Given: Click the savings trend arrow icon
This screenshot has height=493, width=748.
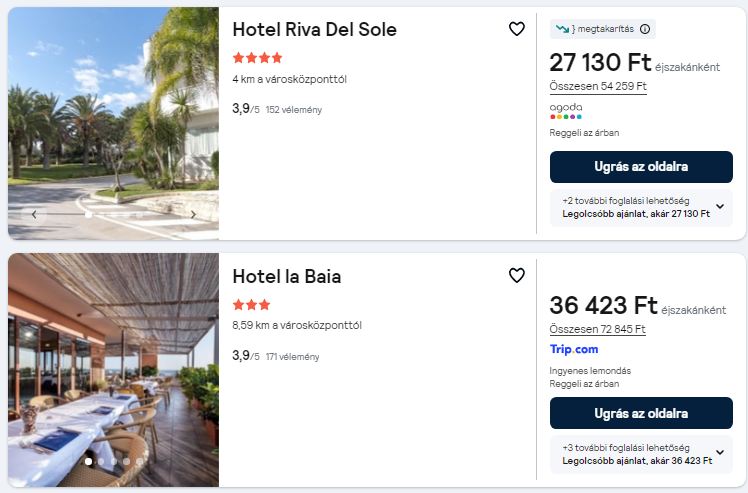Looking at the screenshot, I should 562,29.
